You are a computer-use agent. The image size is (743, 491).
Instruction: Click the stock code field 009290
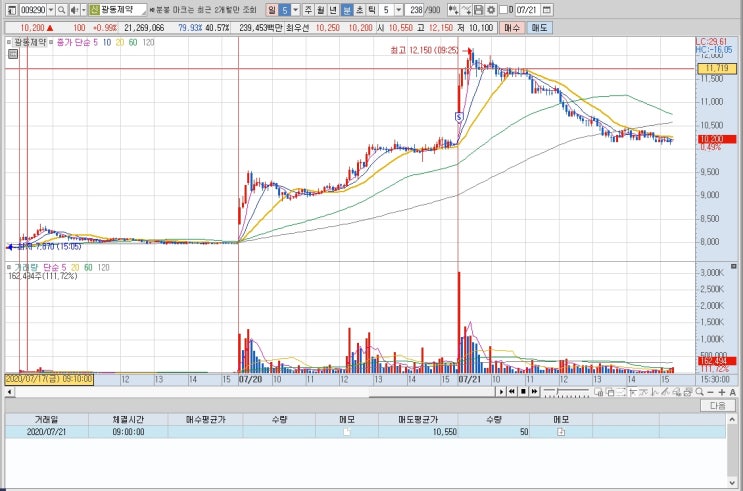point(32,9)
